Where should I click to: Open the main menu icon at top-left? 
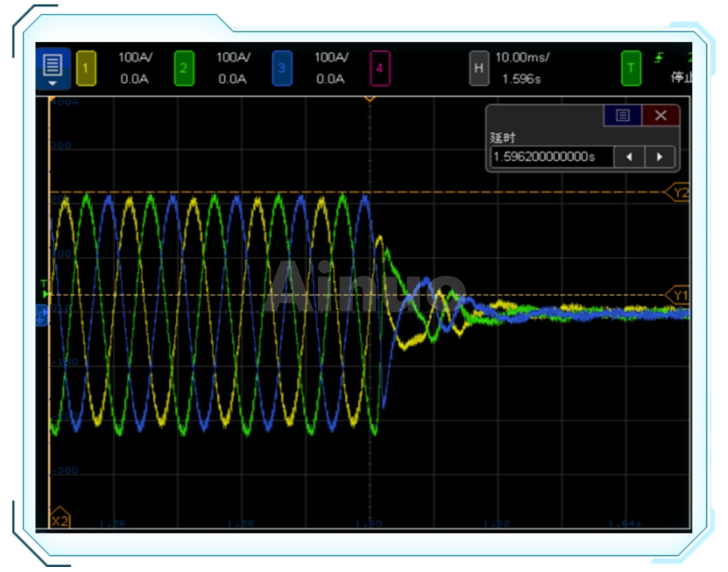click(52, 68)
